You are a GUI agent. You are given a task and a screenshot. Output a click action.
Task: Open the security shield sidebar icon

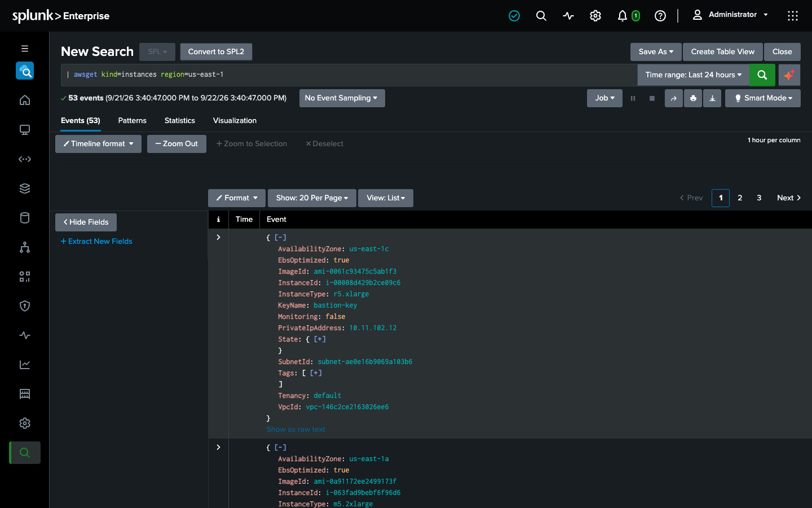pyautogui.click(x=25, y=306)
